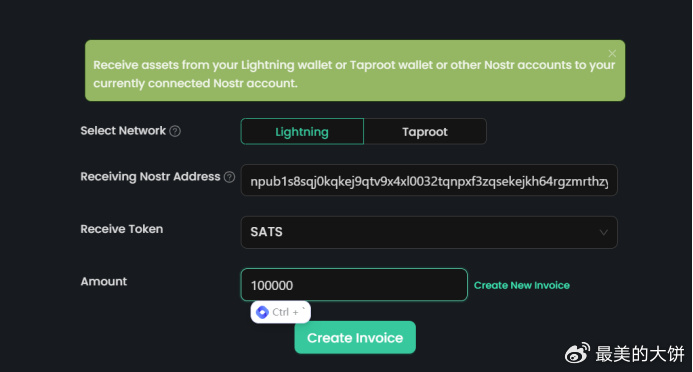The width and height of the screenshot is (693, 372).
Task: Expand the Receive Token chevron arrow
Action: [603, 232]
